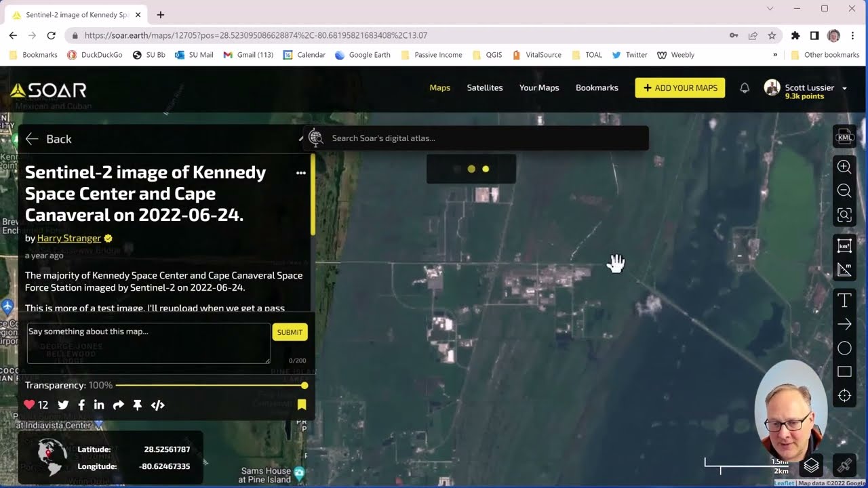Click the crosshair locate tool
Viewport: 868px width, 488px height.
coord(844,396)
